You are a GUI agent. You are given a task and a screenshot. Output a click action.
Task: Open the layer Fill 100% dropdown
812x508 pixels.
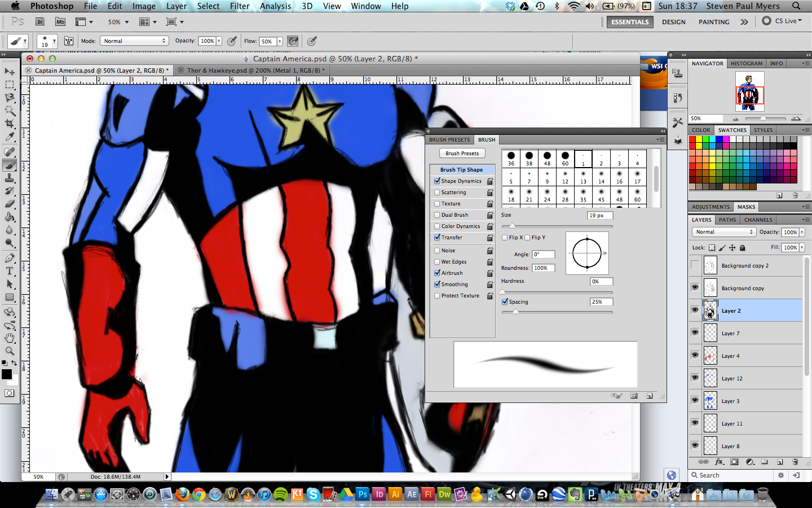tap(802, 247)
